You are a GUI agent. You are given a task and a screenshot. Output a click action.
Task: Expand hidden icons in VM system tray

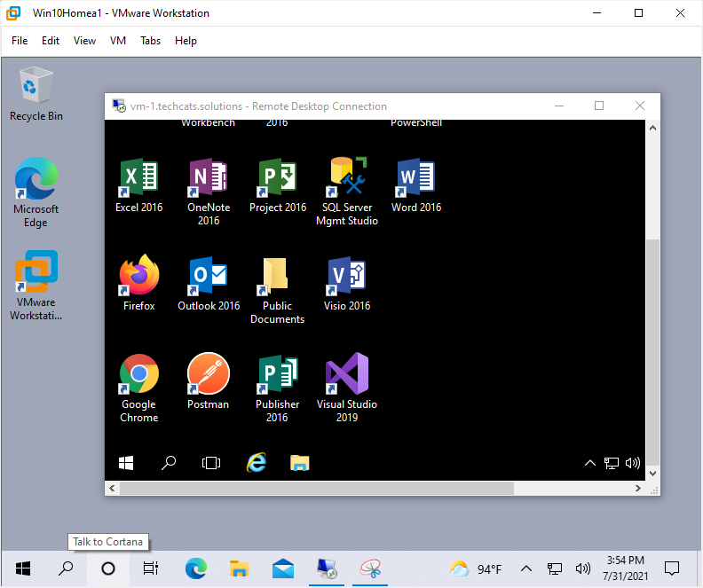click(526, 569)
